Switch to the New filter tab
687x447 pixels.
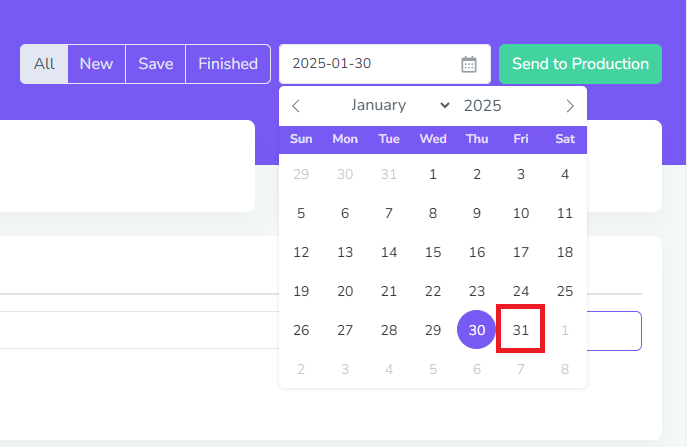(96, 64)
